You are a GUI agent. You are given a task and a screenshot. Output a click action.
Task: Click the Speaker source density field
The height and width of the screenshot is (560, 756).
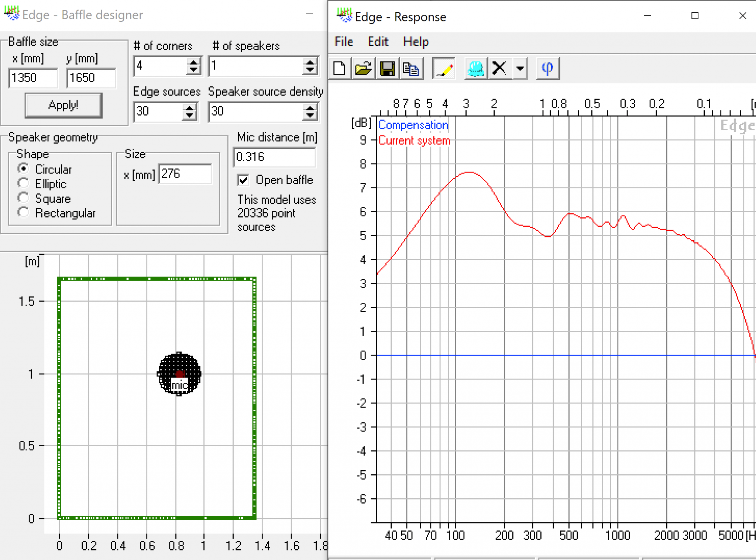point(256,111)
